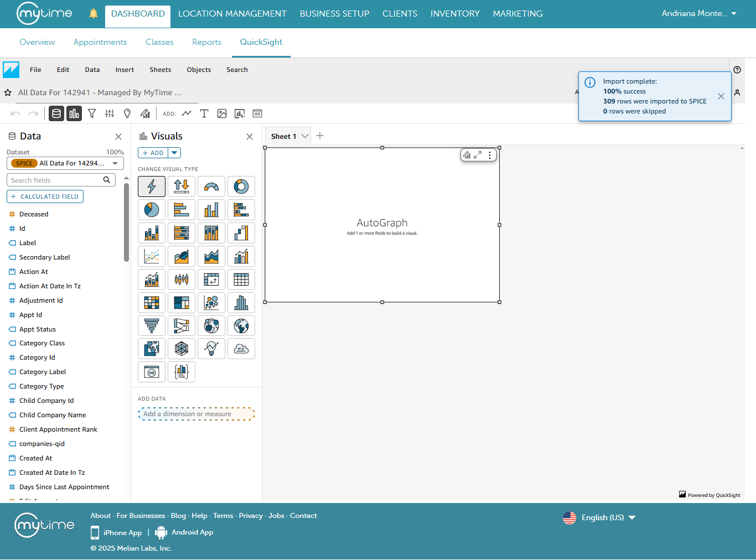Select the Category Label field
The image size is (756, 560).
(x=43, y=372)
